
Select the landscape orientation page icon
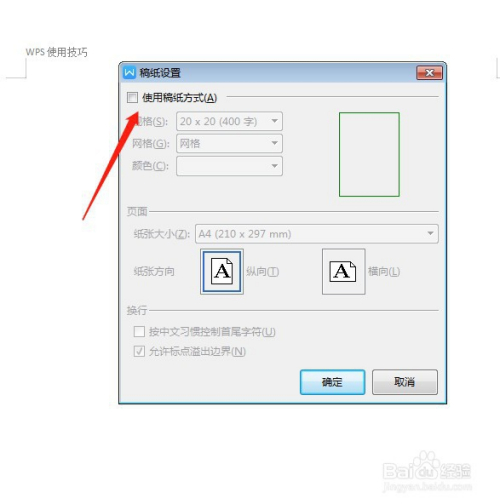(344, 271)
